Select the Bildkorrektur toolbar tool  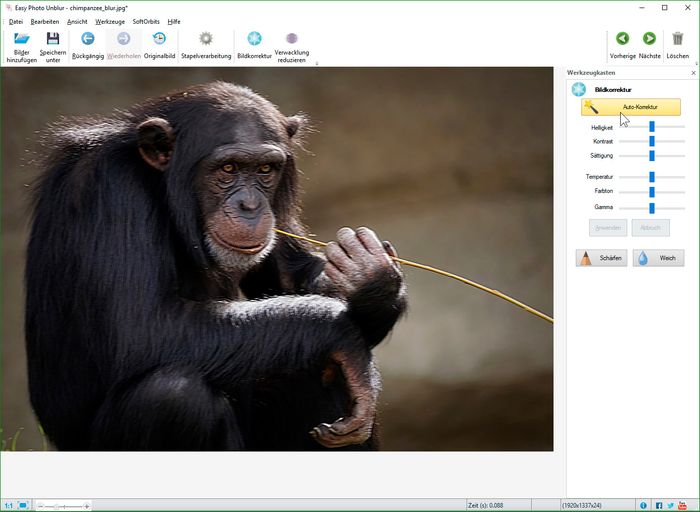254,39
